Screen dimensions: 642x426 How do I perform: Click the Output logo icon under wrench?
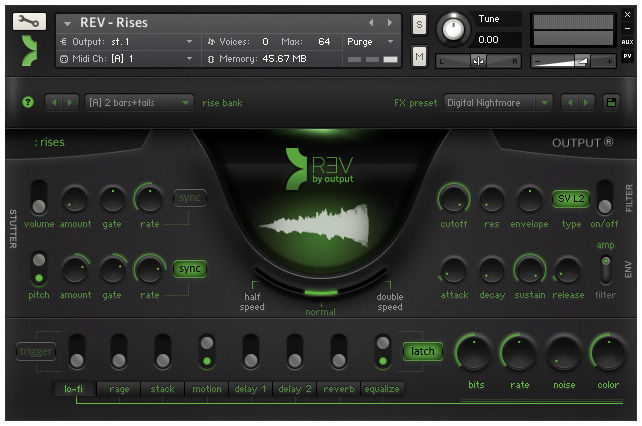(29, 51)
